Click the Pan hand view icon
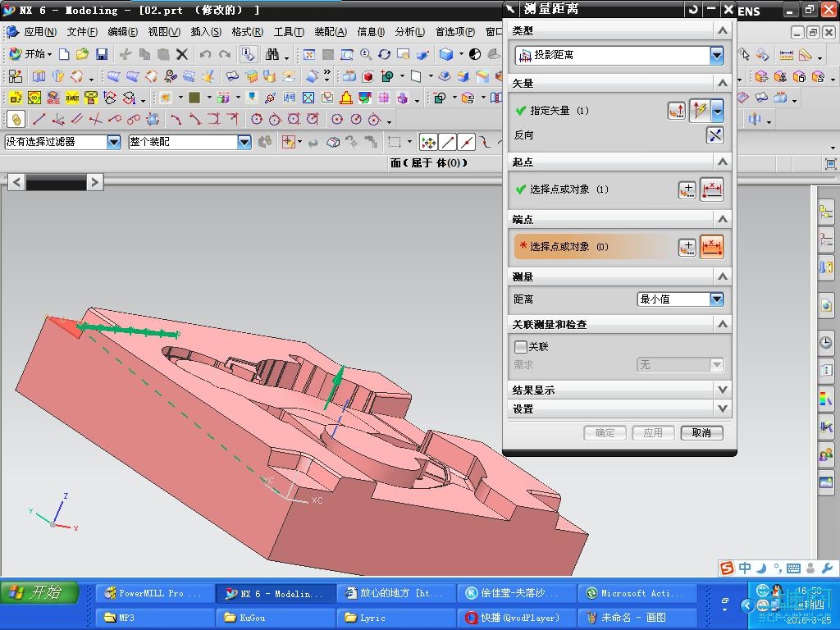 [404, 54]
